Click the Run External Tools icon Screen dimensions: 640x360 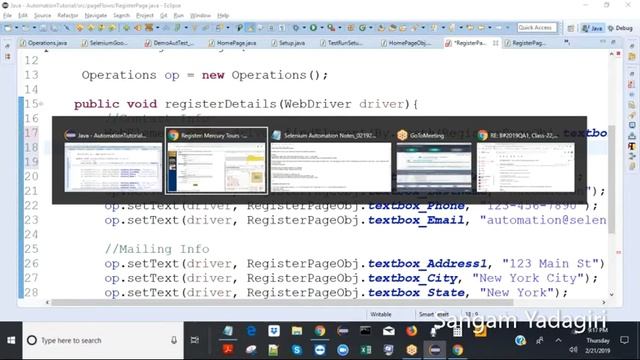pos(331,28)
